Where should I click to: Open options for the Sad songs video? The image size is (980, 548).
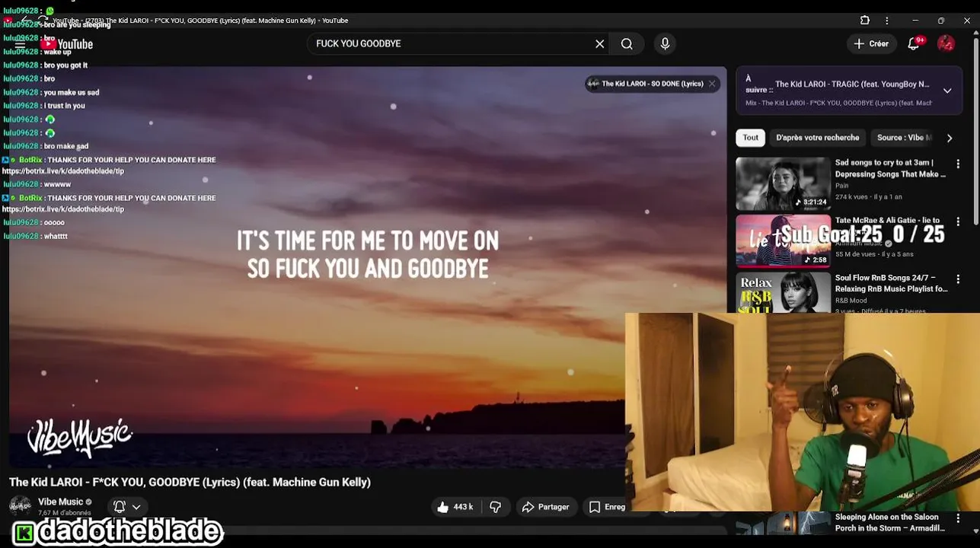(958, 164)
